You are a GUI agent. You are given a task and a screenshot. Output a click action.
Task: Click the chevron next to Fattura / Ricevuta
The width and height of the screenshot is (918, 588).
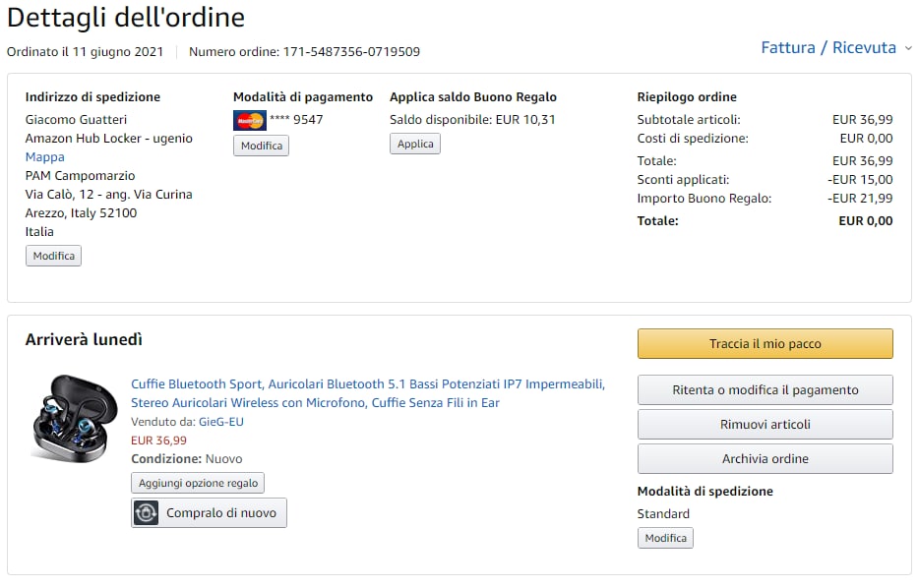[x=907, y=48]
